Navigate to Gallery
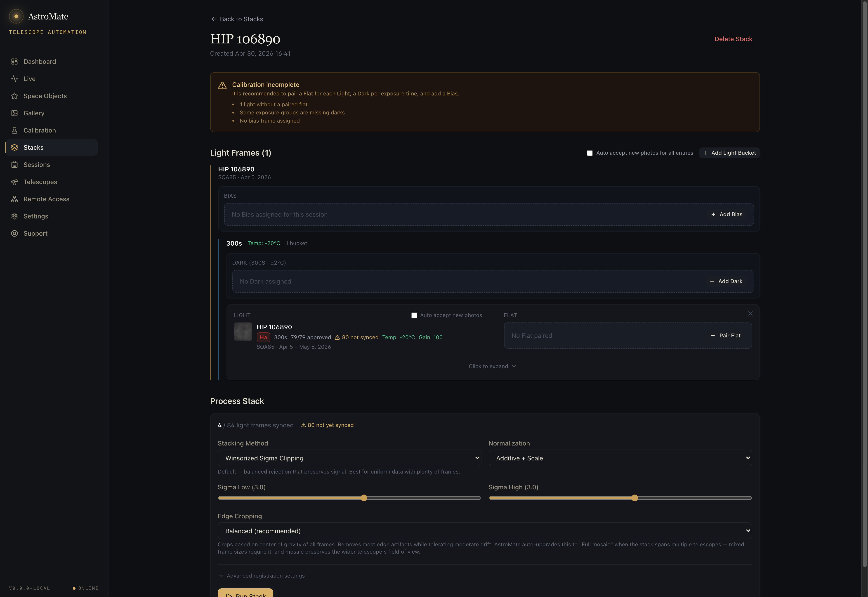The width and height of the screenshot is (868, 597). pyautogui.click(x=52, y=113)
